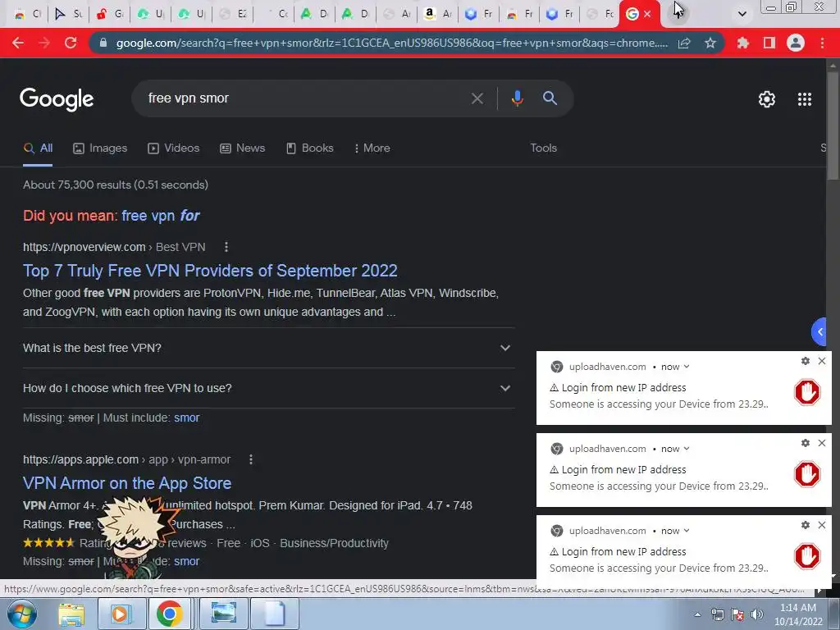Screen dimensions: 840x630
Task: Switch to the Videos results tab
Action: (174, 148)
